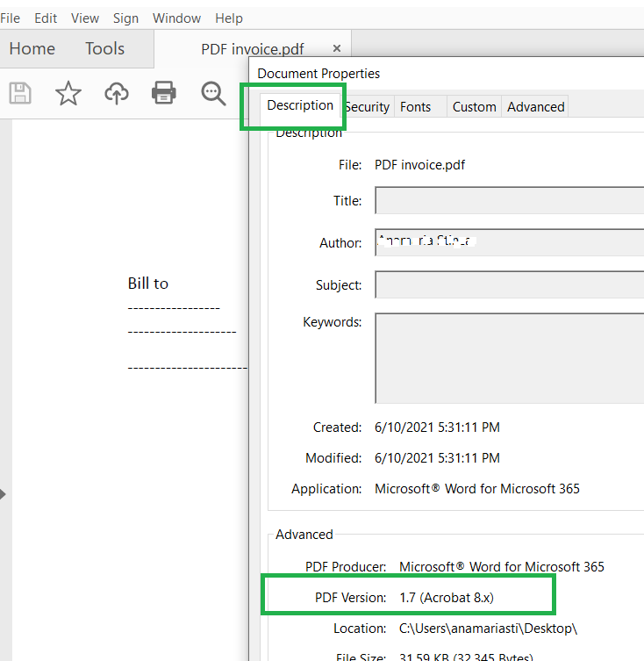This screenshot has width=644, height=661.
Task: Click in the Keywords text box
Action: tap(509, 357)
